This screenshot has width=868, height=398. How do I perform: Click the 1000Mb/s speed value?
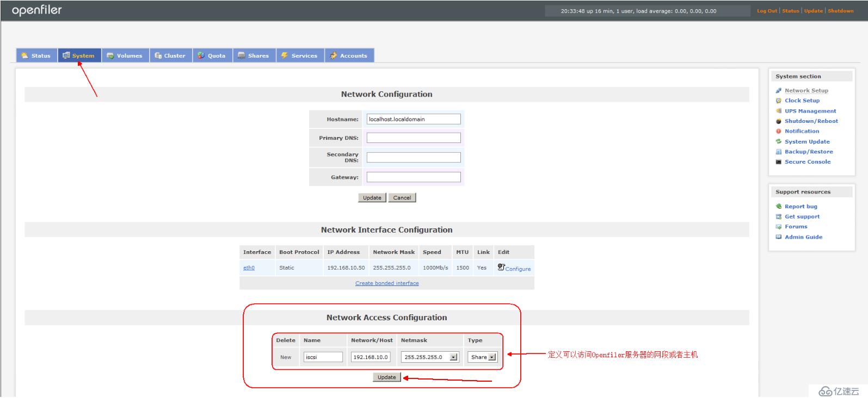[435, 268]
